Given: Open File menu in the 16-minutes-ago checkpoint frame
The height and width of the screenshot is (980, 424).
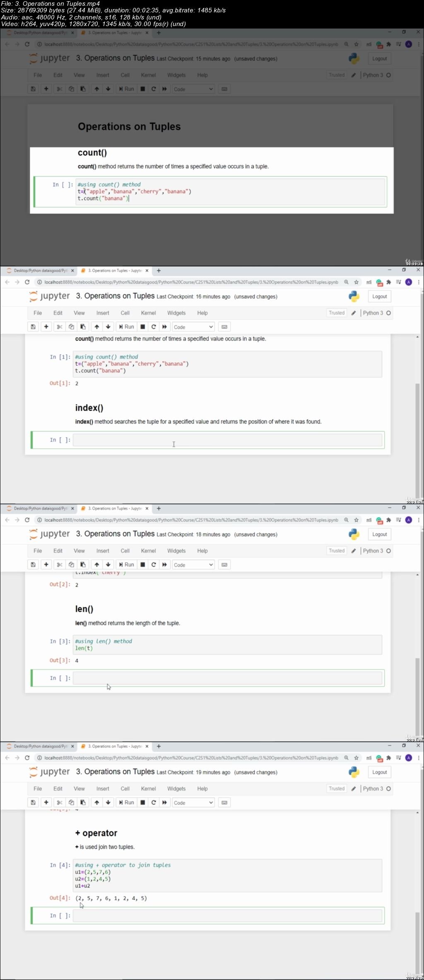Looking at the screenshot, I should coord(38,313).
